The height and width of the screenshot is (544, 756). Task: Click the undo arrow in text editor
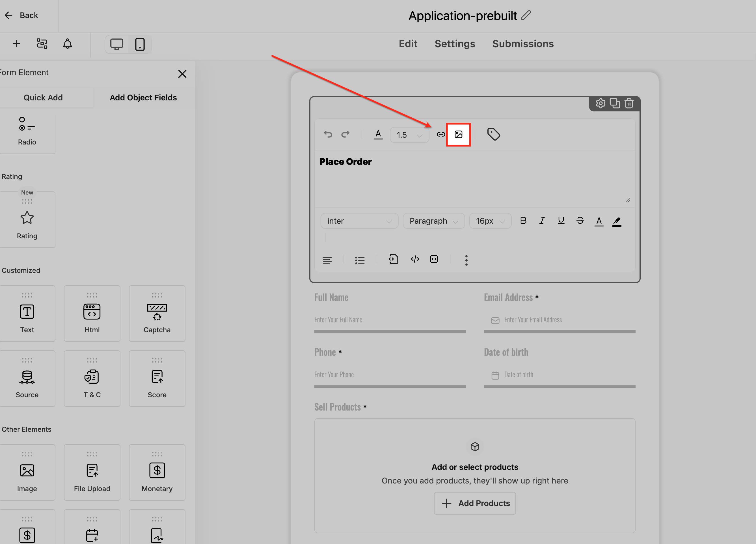click(x=328, y=134)
